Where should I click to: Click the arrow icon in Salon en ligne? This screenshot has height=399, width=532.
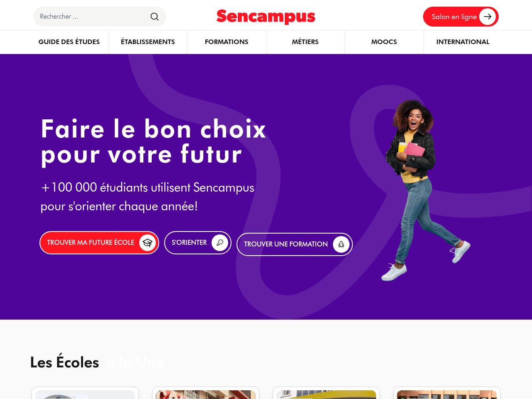click(488, 17)
